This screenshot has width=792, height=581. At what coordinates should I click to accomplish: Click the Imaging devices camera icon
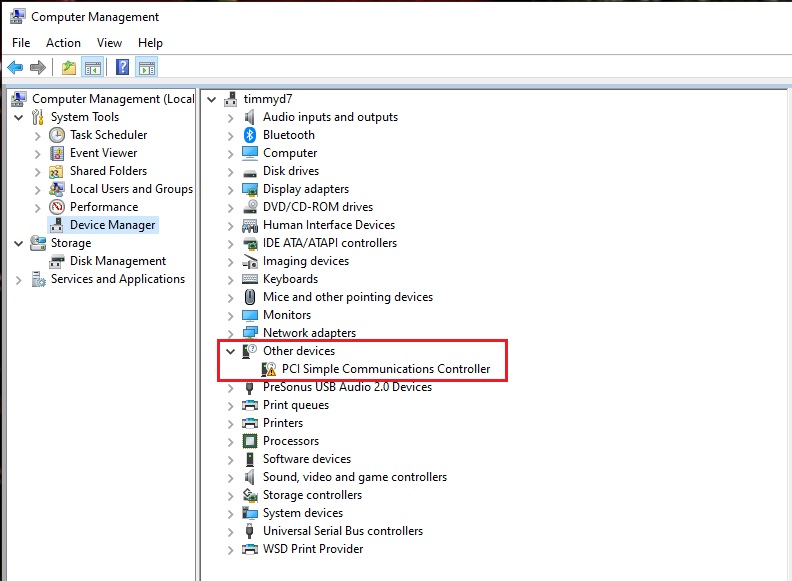pos(250,262)
